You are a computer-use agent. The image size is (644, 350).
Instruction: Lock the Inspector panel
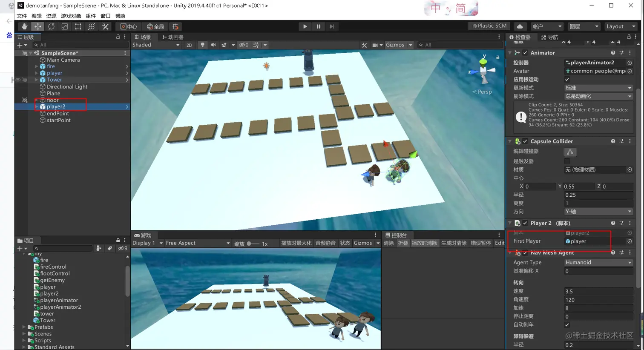tap(629, 37)
